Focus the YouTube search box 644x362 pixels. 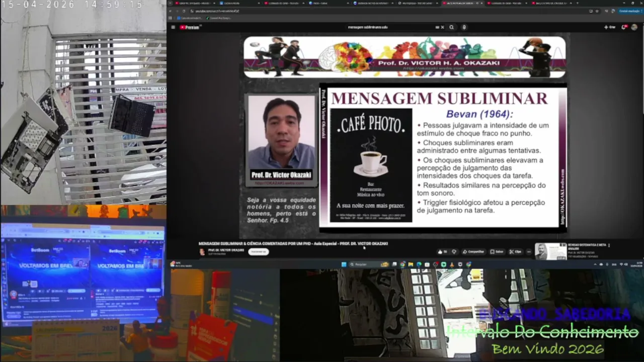coord(390,27)
